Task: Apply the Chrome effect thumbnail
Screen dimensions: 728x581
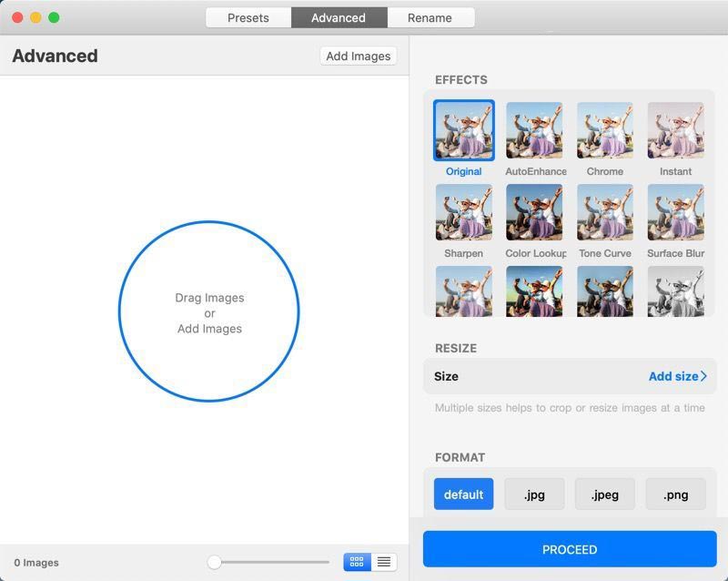Action: pos(605,130)
